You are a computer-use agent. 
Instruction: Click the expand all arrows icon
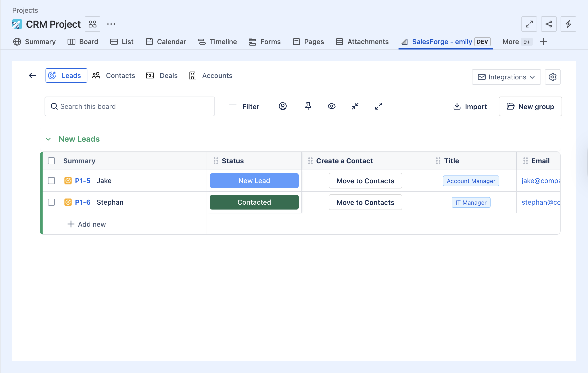[378, 106]
